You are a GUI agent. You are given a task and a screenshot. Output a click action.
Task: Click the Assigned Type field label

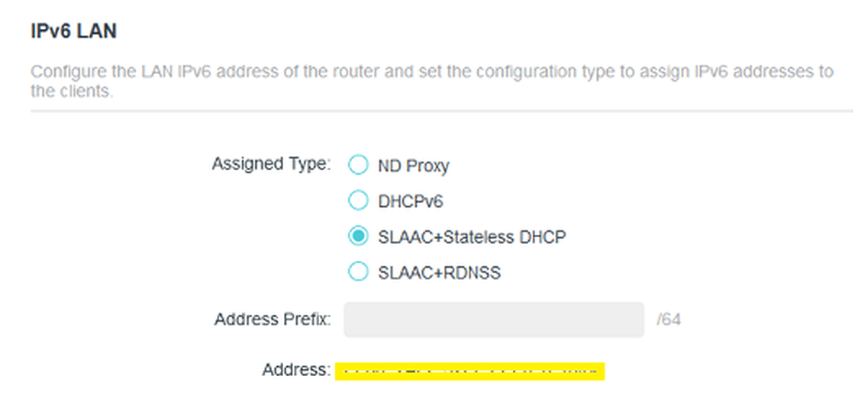(x=271, y=164)
